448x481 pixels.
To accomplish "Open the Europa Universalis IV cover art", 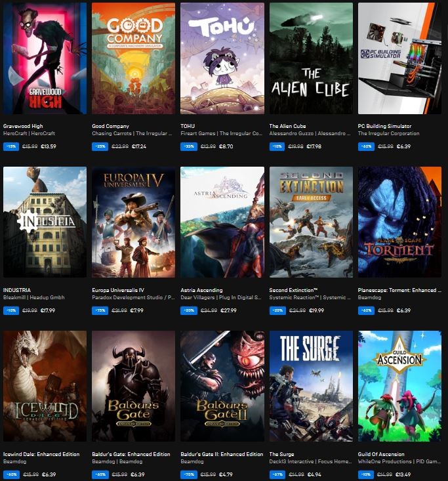I will (133, 222).
